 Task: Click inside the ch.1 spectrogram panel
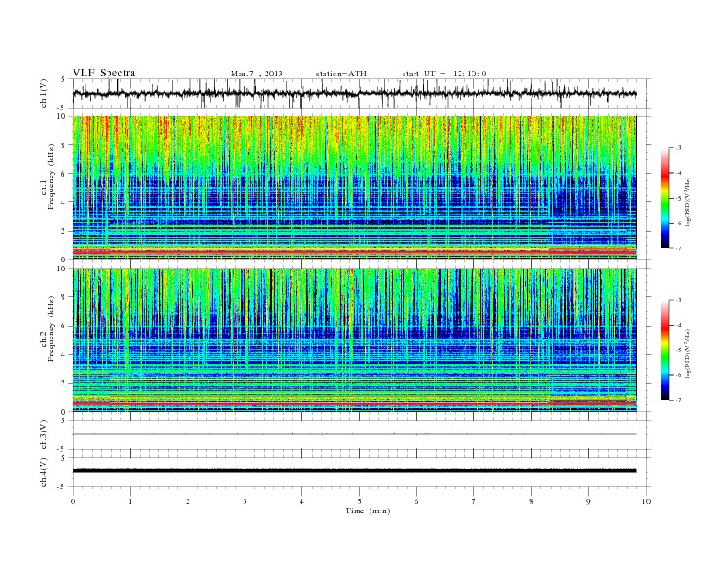(354, 188)
